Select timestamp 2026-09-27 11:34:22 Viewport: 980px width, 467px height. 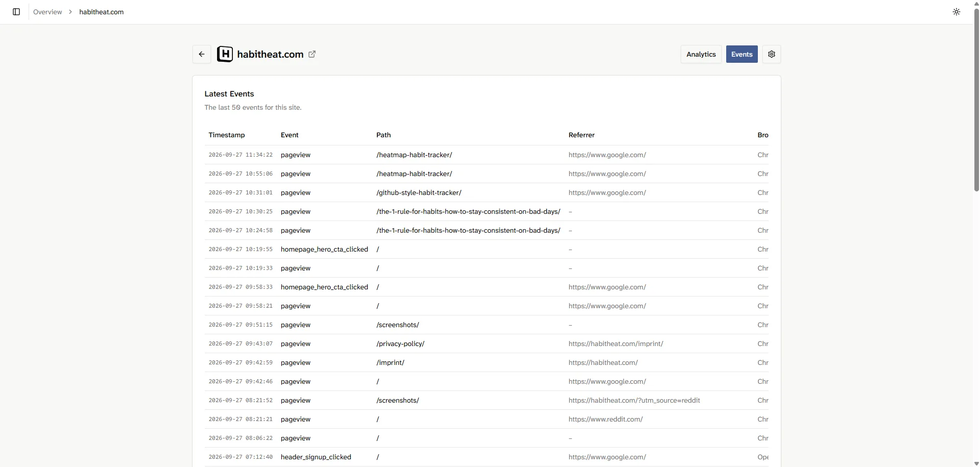(241, 155)
